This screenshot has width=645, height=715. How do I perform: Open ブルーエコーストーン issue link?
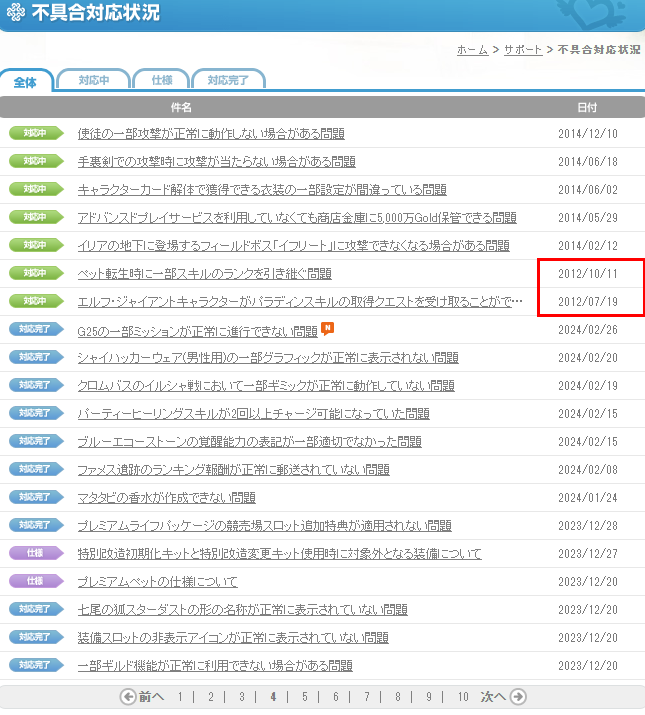pyautogui.click(x=250, y=441)
